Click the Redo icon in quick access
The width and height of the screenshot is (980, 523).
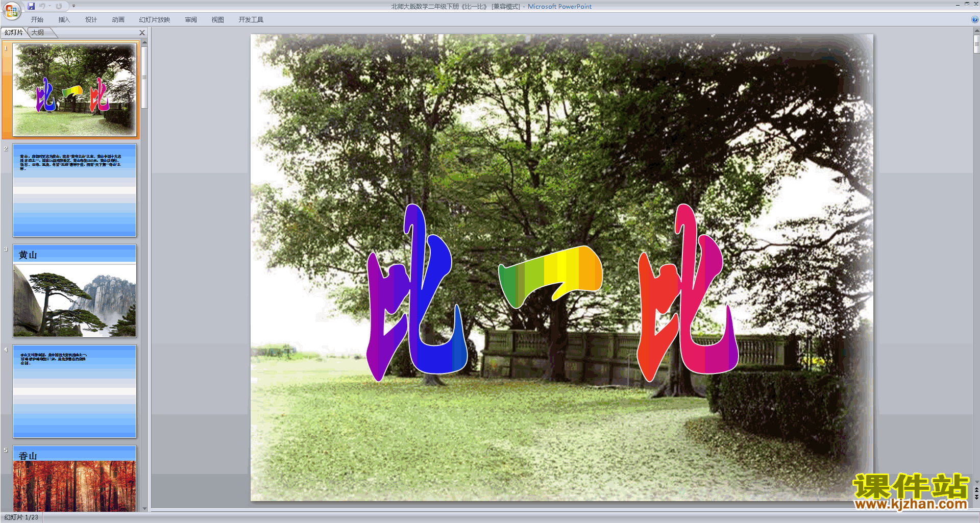click(59, 6)
